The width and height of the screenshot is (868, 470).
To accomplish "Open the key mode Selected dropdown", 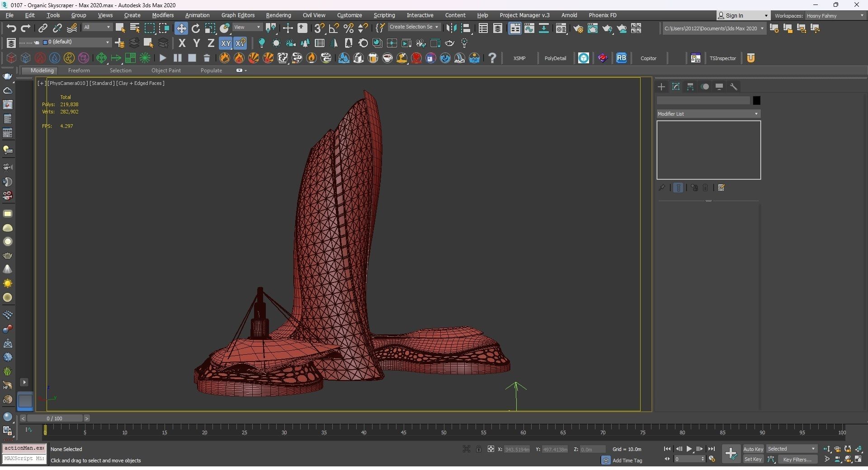I will click(x=792, y=449).
